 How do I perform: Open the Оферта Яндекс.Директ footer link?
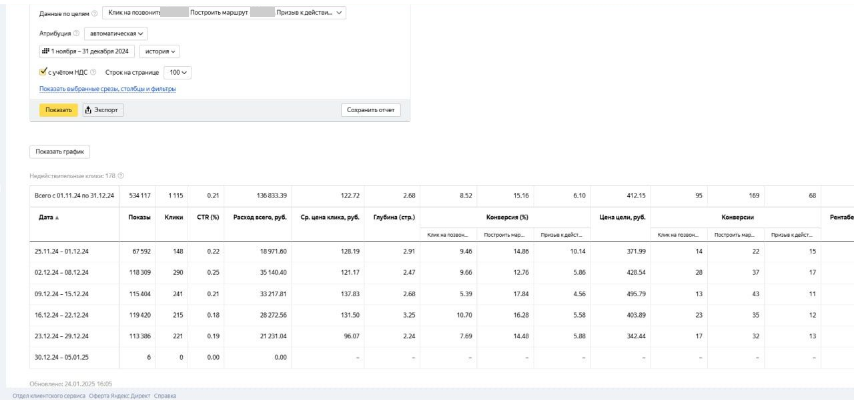[119, 396]
